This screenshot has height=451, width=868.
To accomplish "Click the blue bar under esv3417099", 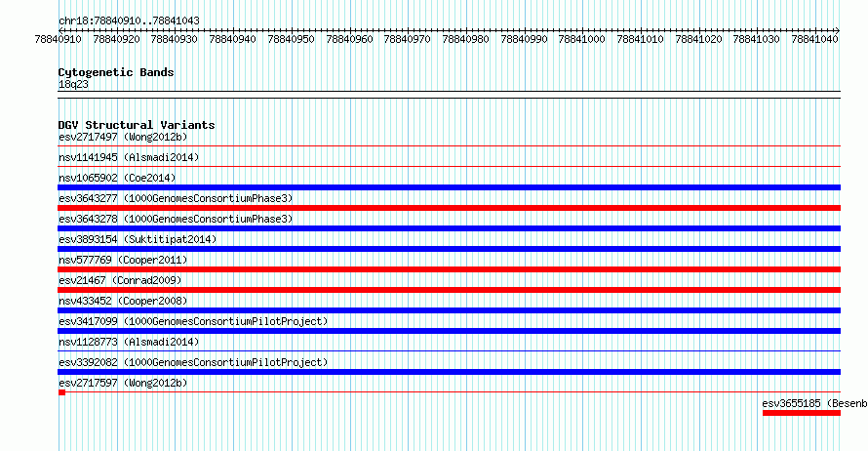I will 450,331.
